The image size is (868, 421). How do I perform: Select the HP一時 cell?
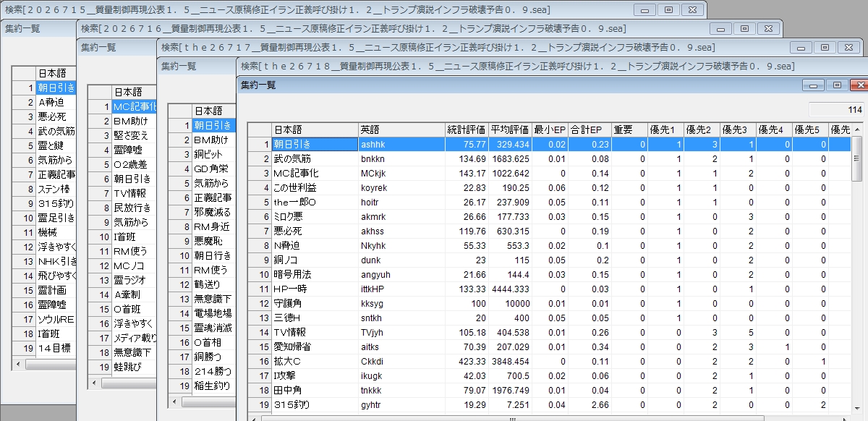point(315,289)
